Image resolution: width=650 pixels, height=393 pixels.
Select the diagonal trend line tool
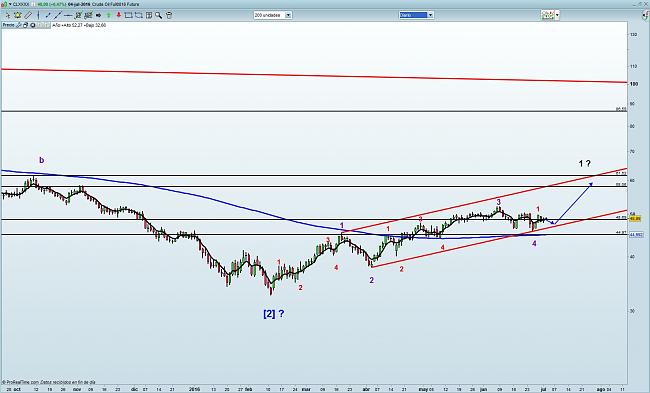58,15
